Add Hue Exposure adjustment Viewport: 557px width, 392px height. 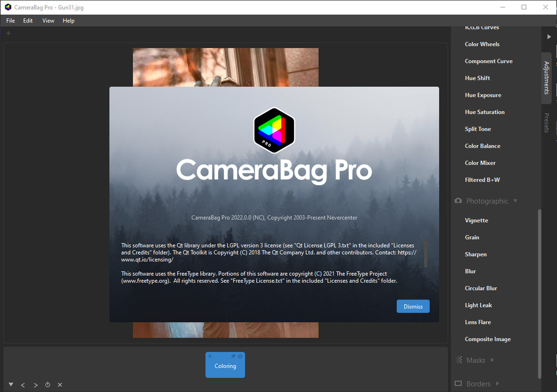483,95
